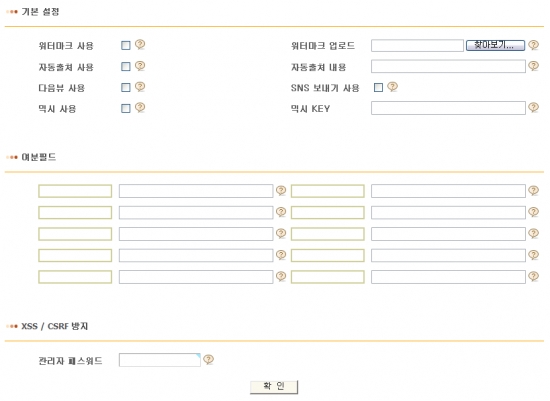550x401 pixels.
Task: Select the 자동출처 내용 text field
Action: pos(448,66)
